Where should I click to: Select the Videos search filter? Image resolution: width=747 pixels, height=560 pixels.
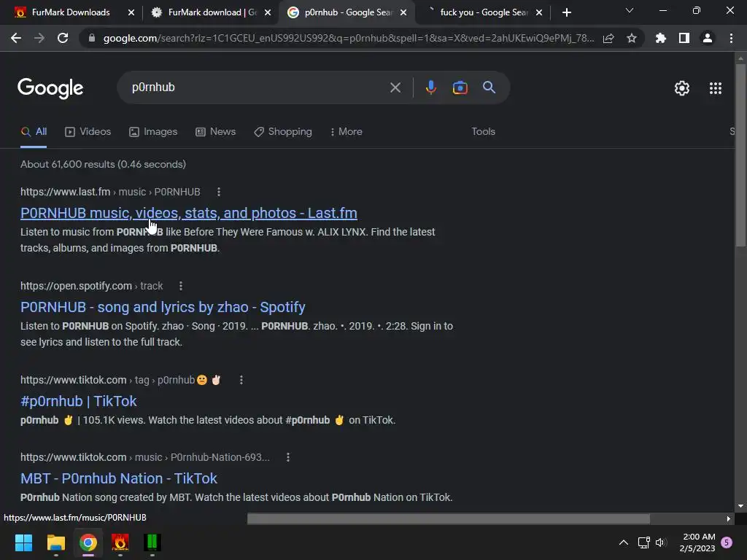(x=88, y=132)
